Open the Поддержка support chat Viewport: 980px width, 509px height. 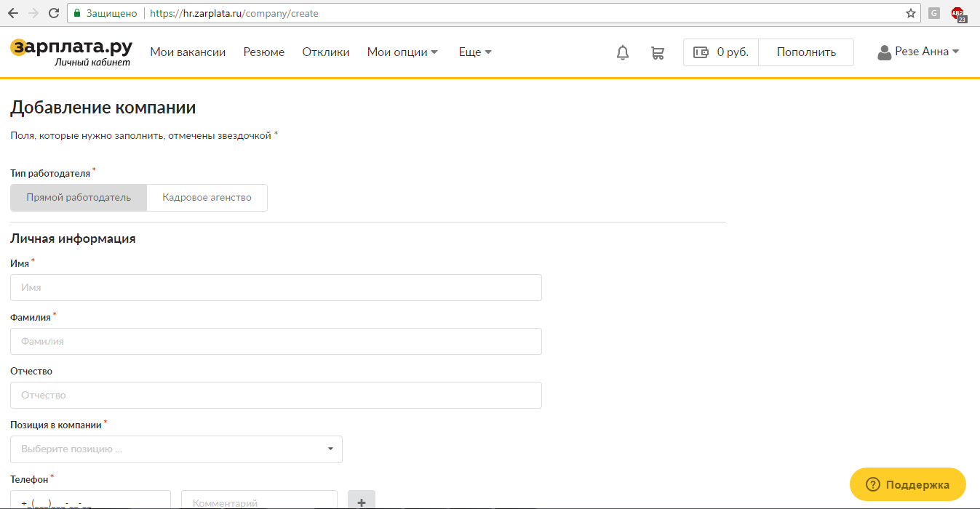[x=907, y=485]
